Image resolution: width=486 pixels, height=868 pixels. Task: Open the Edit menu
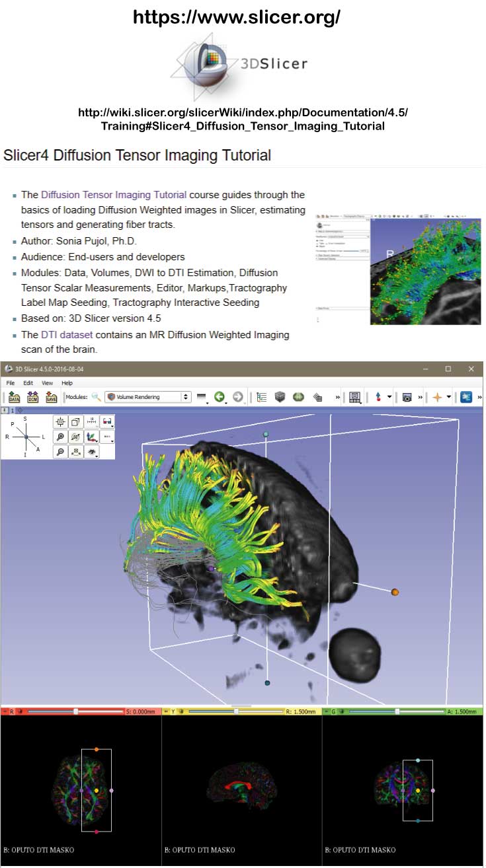coord(28,382)
